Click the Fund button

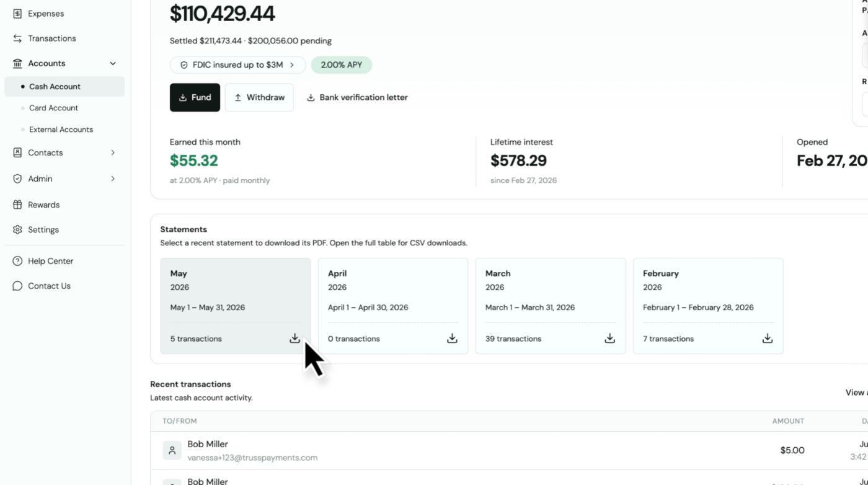[195, 97]
